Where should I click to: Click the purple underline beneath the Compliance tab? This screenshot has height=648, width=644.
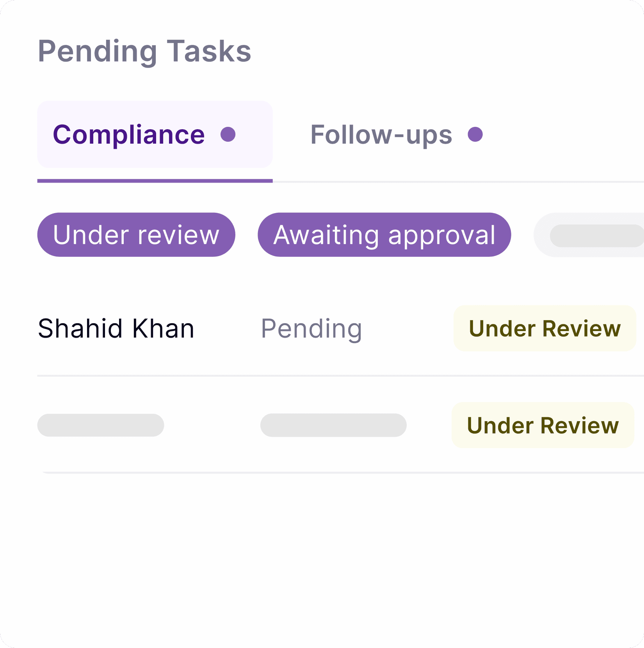pos(155,181)
